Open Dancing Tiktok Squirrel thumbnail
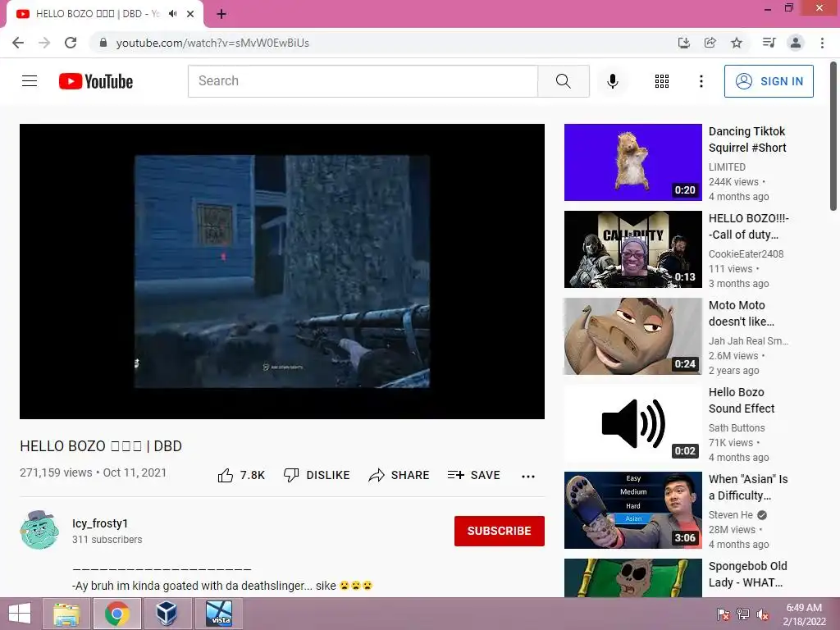The width and height of the screenshot is (840, 630). click(632, 162)
